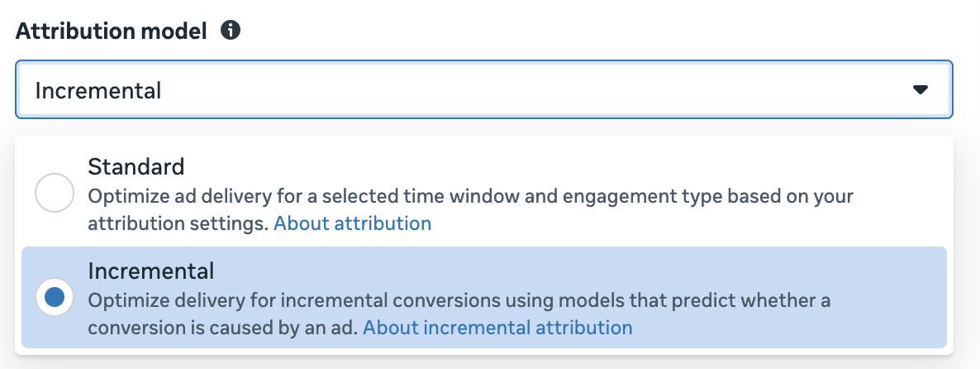This screenshot has height=369, width=980.
Task: Open the Attribution model combo box
Action: point(483,89)
